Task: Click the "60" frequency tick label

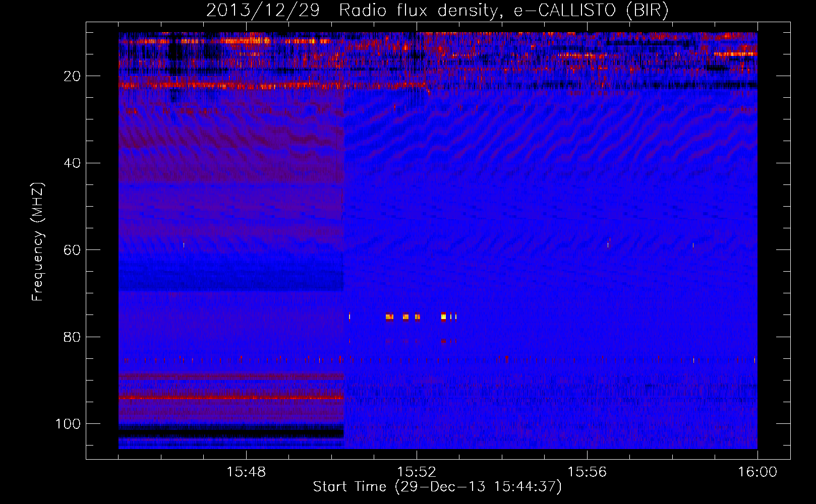Action: pos(72,250)
